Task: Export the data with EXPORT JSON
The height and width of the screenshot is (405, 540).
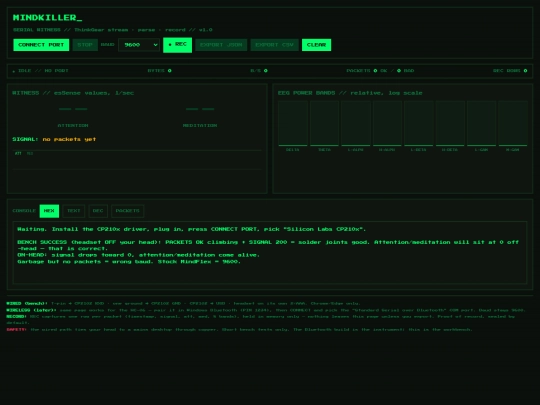Action: (x=221, y=45)
